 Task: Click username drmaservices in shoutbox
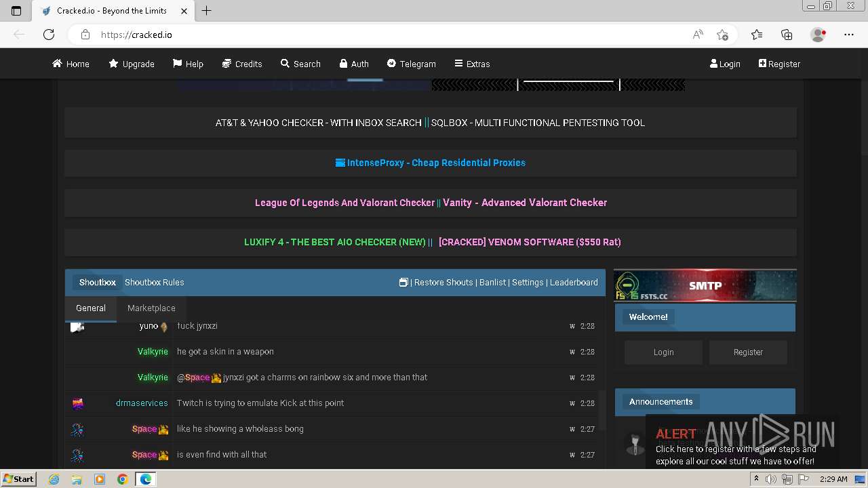pyautogui.click(x=142, y=403)
